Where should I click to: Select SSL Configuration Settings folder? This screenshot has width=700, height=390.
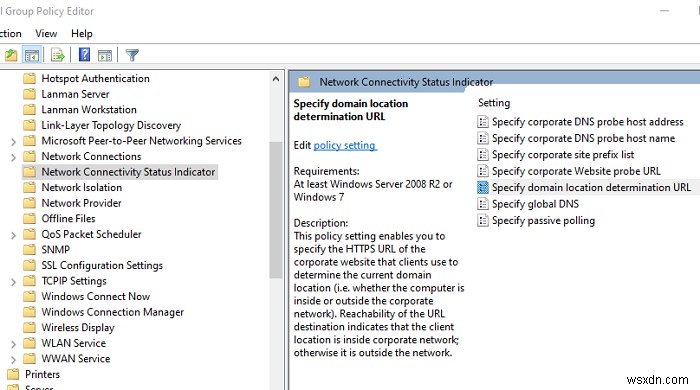pos(93,266)
